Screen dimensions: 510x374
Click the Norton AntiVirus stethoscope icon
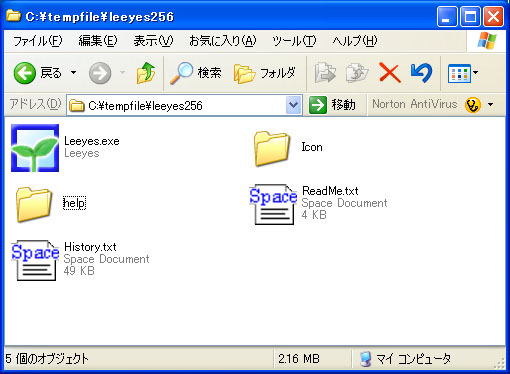(473, 105)
